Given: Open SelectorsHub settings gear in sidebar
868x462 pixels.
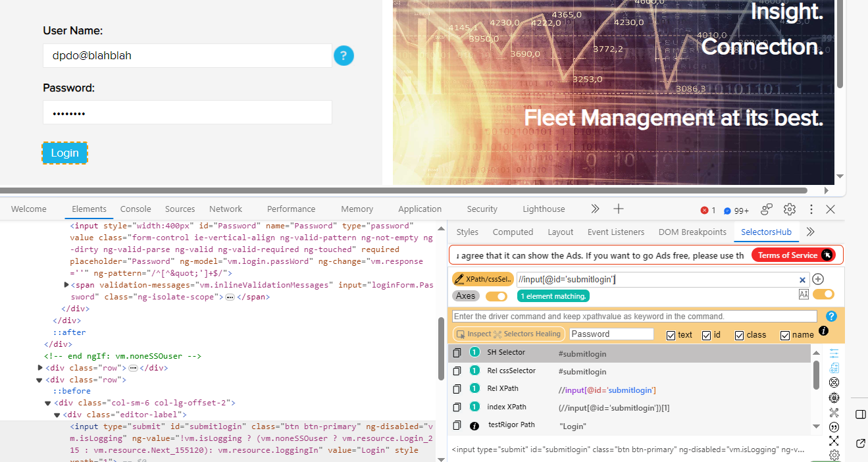Looking at the screenshot, I should pos(834,455).
